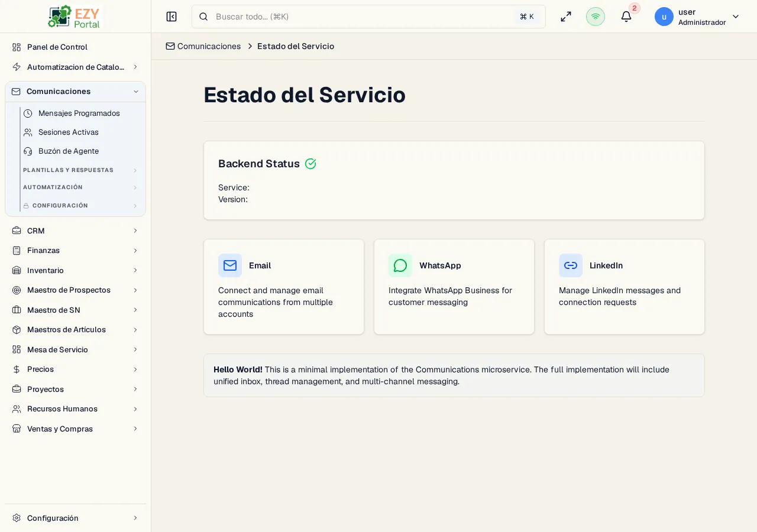Open the LinkedIn channel card
This screenshot has width=757, height=532.
[x=625, y=287]
